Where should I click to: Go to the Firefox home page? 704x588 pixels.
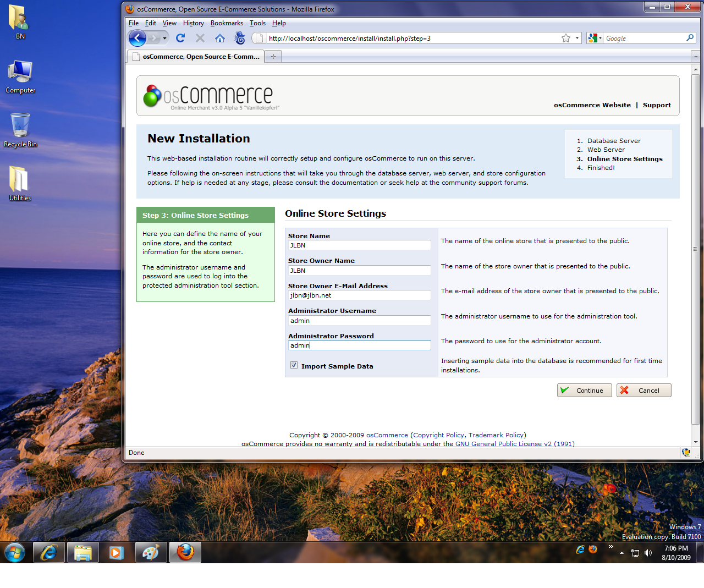220,38
